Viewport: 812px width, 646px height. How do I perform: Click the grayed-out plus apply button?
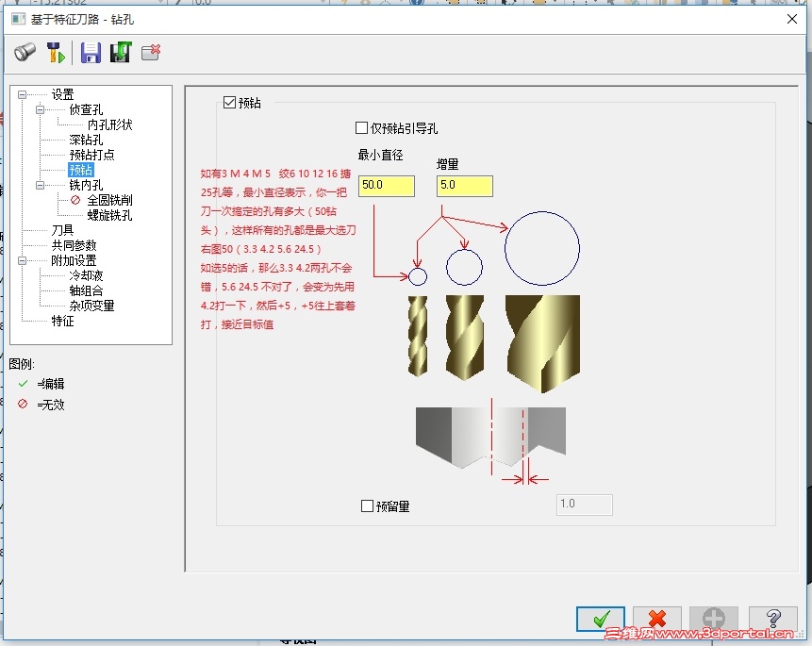coord(713,619)
